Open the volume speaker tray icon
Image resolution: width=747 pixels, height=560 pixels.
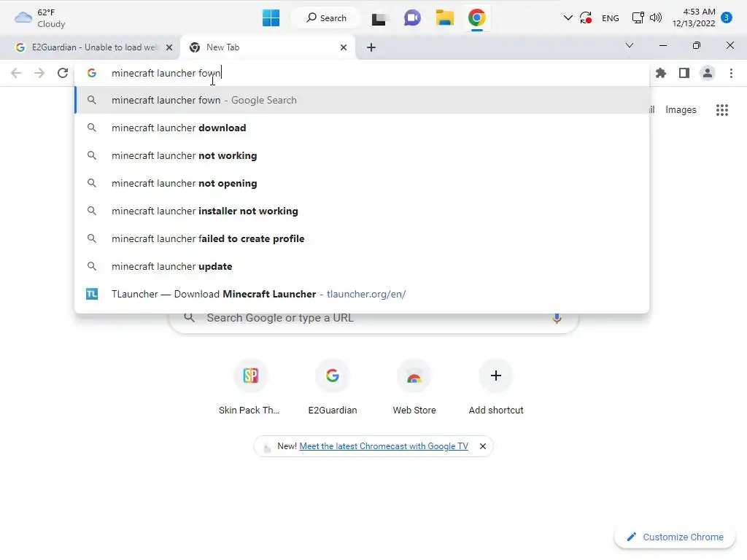click(x=656, y=18)
